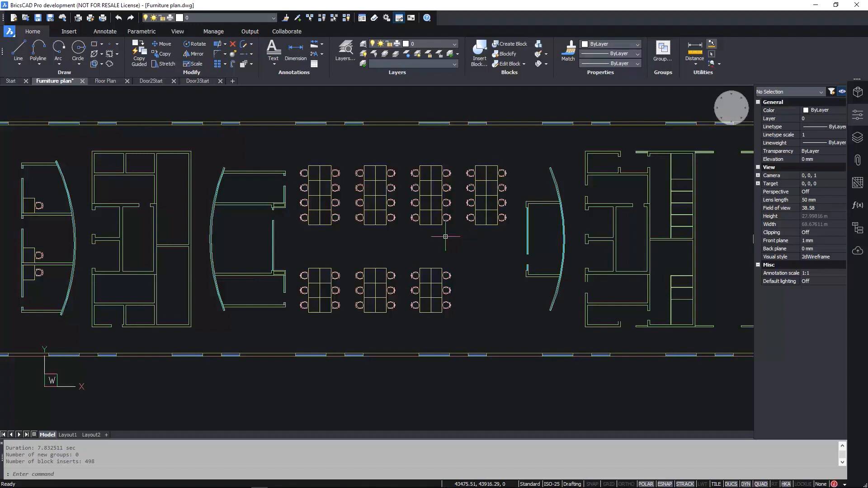Toggle STRACK in the status bar
This screenshot has height=488, width=868.
[685, 484]
